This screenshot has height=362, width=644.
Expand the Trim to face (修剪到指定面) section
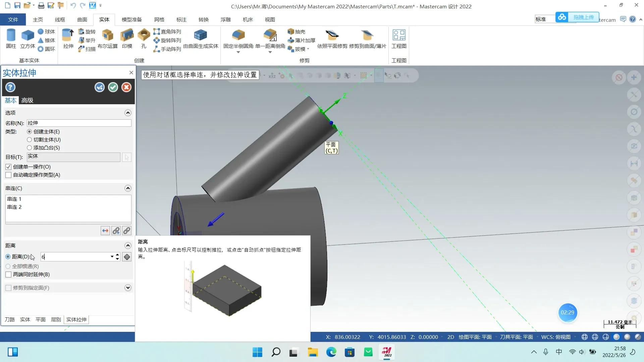[128, 288]
